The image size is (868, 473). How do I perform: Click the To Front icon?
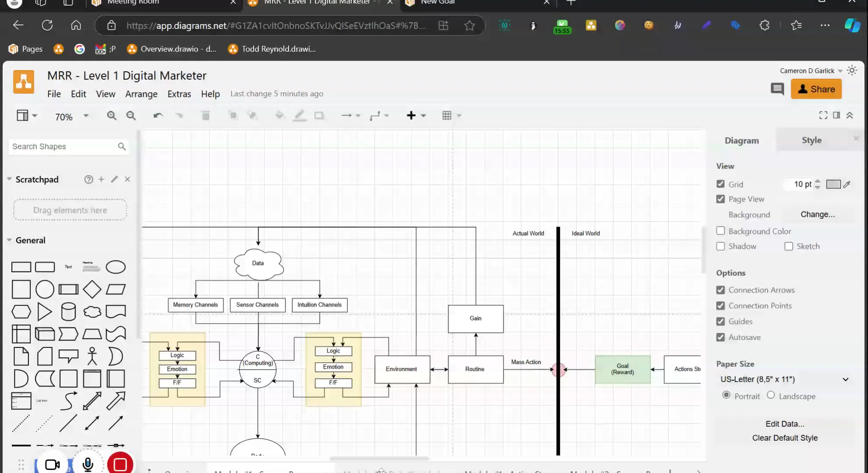(x=233, y=116)
